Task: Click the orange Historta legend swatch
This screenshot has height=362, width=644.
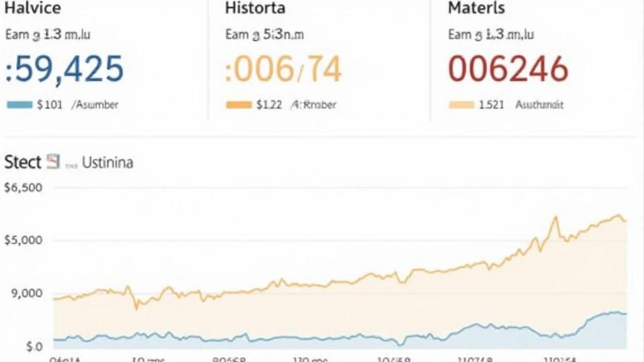Action: [x=238, y=105]
